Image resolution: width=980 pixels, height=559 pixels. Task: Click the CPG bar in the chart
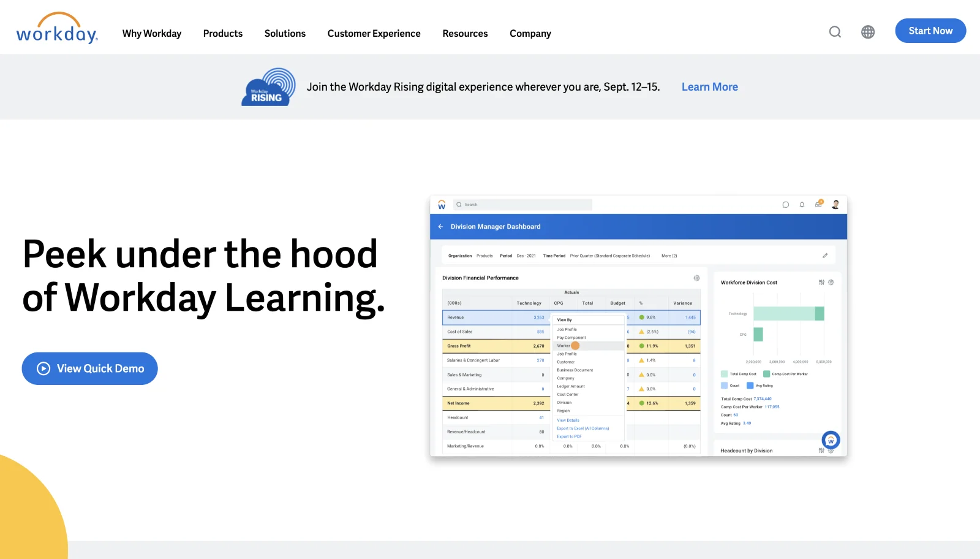(x=758, y=334)
